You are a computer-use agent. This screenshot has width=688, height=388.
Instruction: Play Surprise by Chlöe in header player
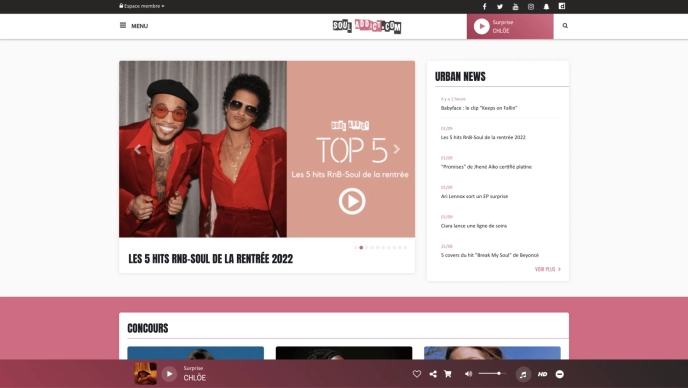(481, 26)
